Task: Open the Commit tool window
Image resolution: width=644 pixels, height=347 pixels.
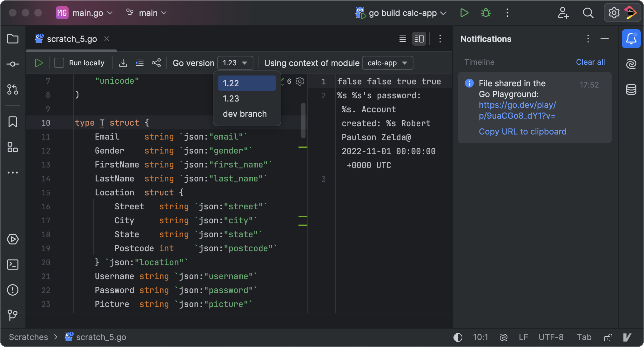Action: coord(12,64)
